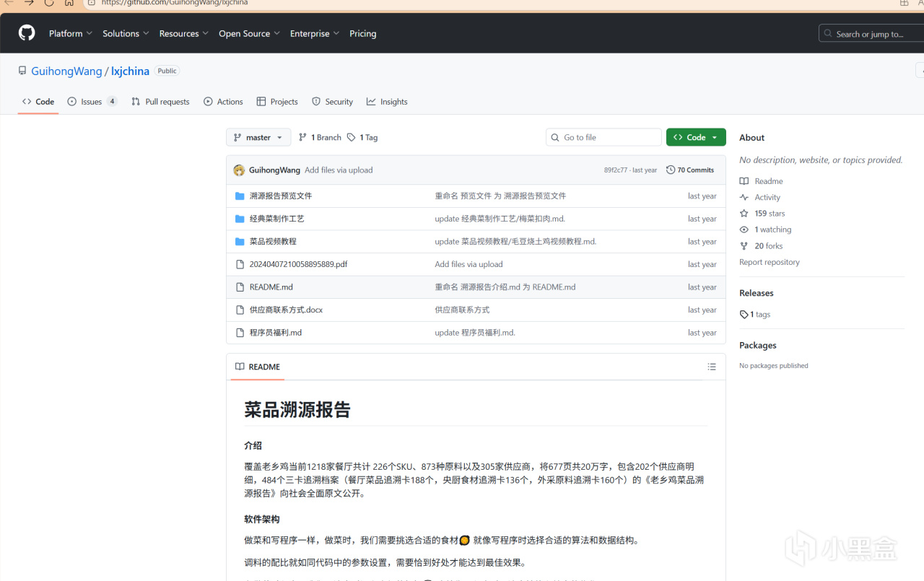Open the GuihongWang owner link in breadcrumb
The height and width of the screenshot is (581, 924).
coord(66,71)
